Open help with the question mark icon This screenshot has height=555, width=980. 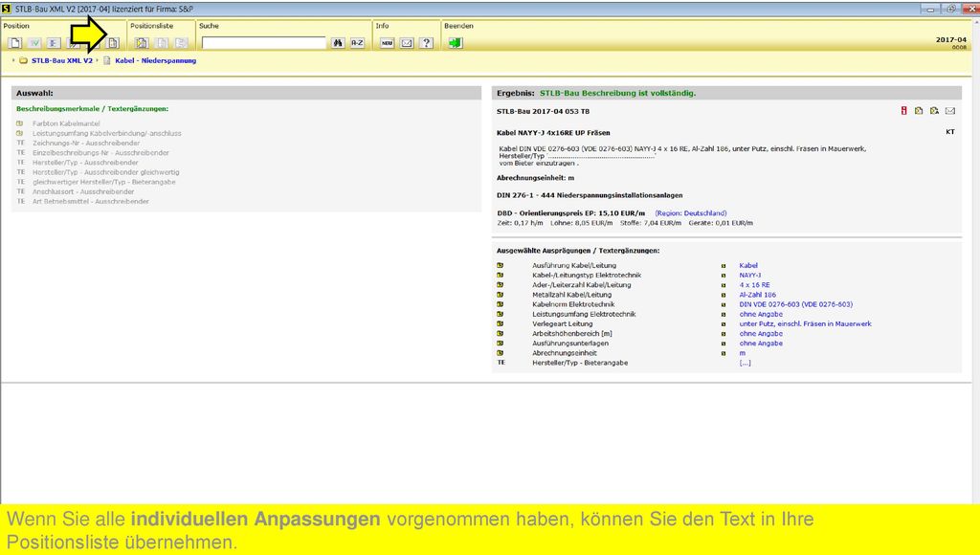tap(426, 43)
